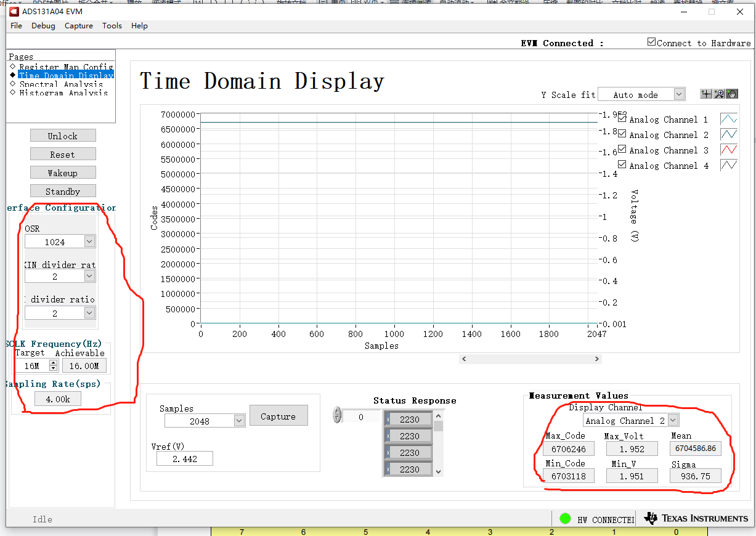Viewport: 756px width, 536px height.
Task: Click the Mean value 6704586.86
Action: point(696,448)
